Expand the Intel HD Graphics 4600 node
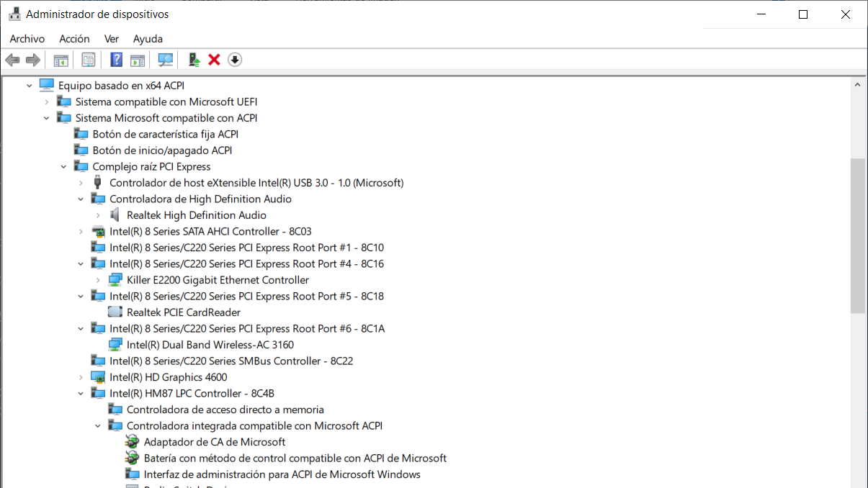The height and width of the screenshot is (488, 868). pos(81,377)
